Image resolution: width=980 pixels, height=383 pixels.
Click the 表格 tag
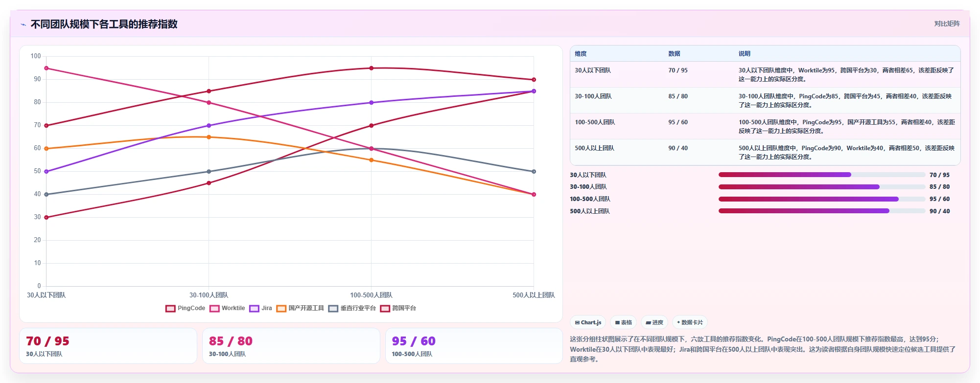(623, 322)
